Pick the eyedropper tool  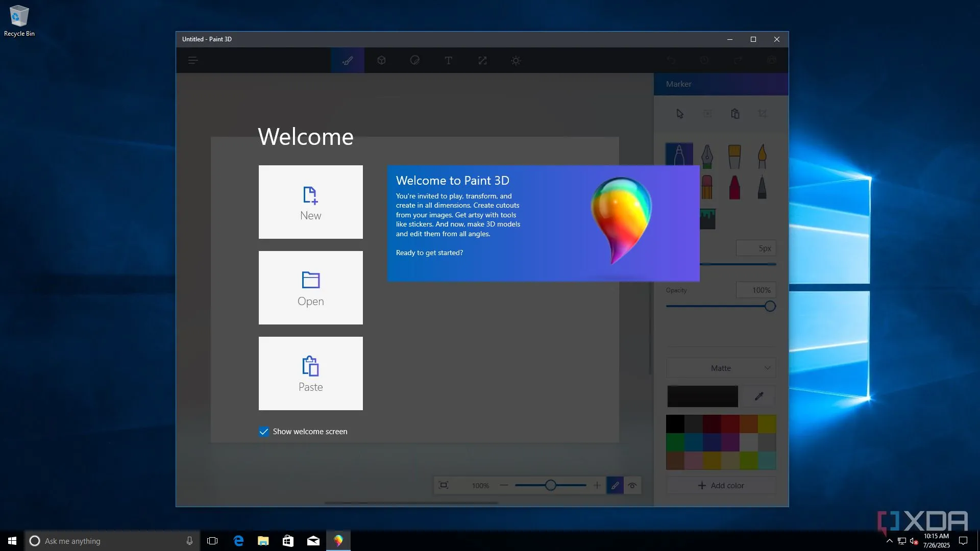pyautogui.click(x=759, y=396)
